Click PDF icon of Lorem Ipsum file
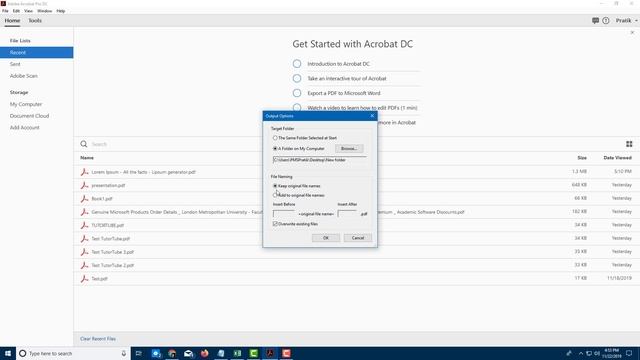Viewport: 640px width, 360px height. [84, 172]
